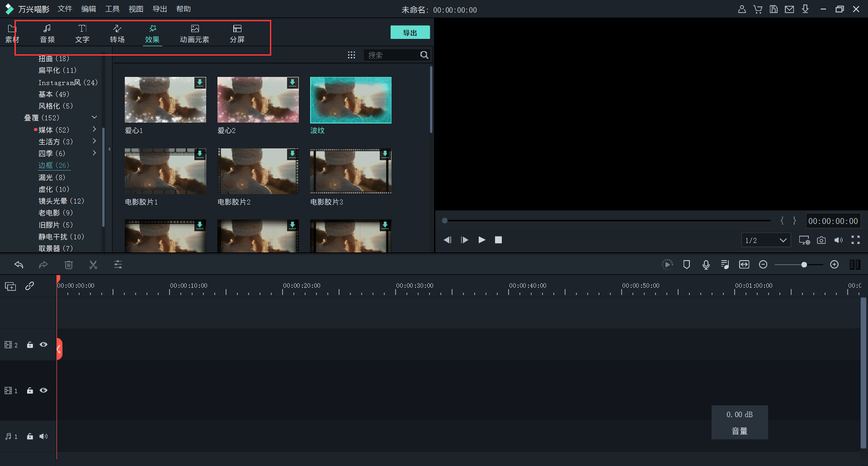
Task: Click the zoom in timeline plus icon
Action: (x=835, y=265)
